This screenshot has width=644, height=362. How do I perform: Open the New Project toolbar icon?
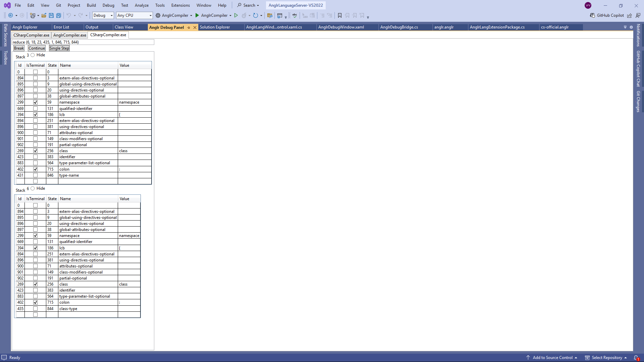32,15
